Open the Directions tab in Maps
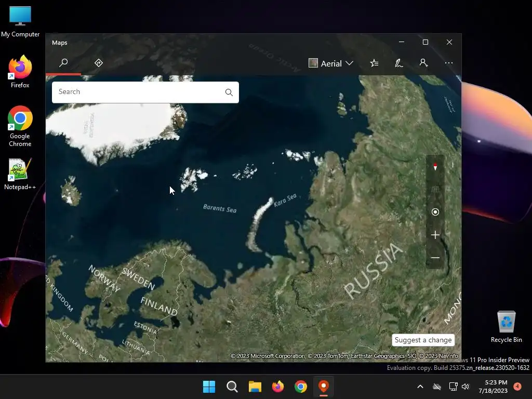The width and height of the screenshot is (532, 399). [x=98, y=63]
